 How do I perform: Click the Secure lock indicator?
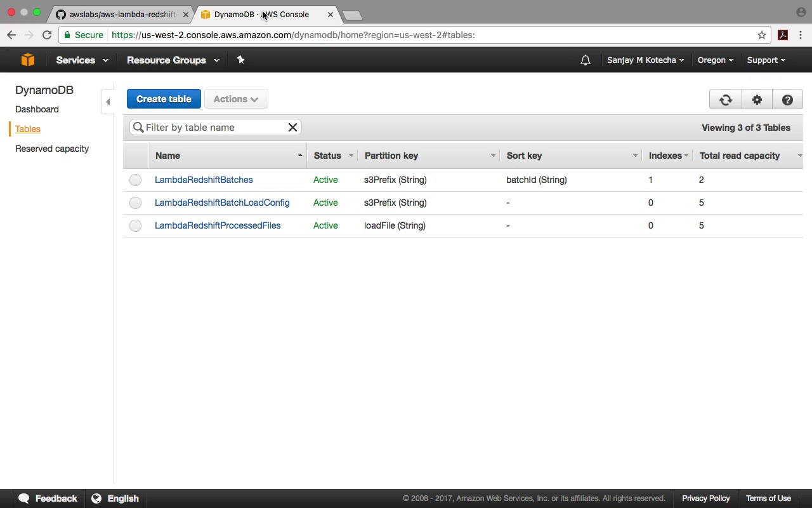pos(83,35)
